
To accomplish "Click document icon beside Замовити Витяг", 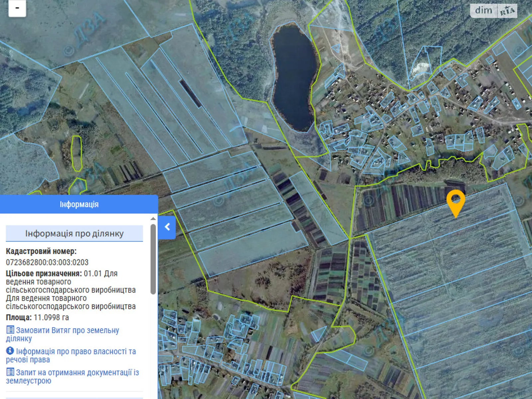I will pos(10,330).
